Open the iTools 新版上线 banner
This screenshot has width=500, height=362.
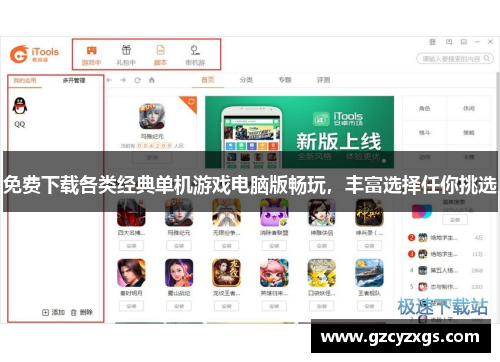tap(299, 132)
